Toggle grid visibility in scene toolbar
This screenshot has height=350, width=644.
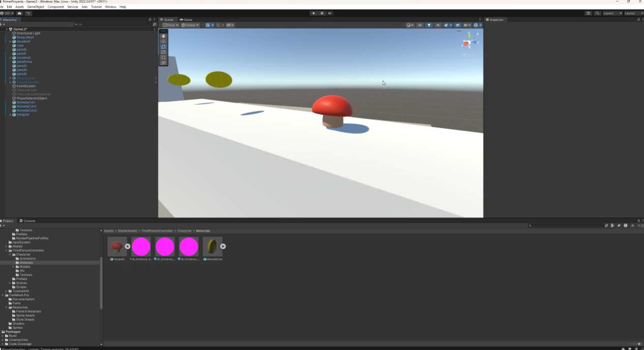pyautogui.click(x=208, y=25)
